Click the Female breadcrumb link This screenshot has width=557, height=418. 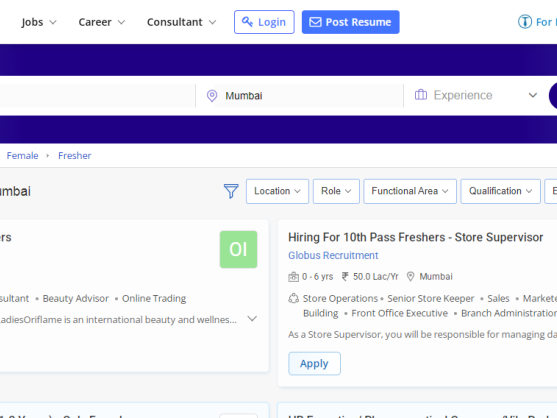click(22, 156)
